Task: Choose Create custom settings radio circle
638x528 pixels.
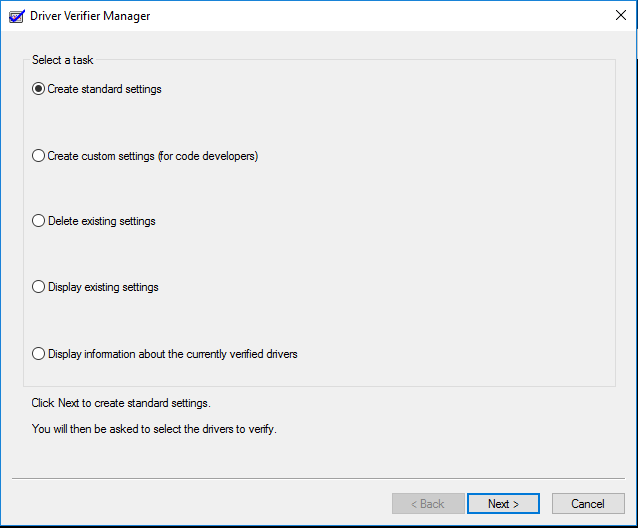Action: pos(38,156)
